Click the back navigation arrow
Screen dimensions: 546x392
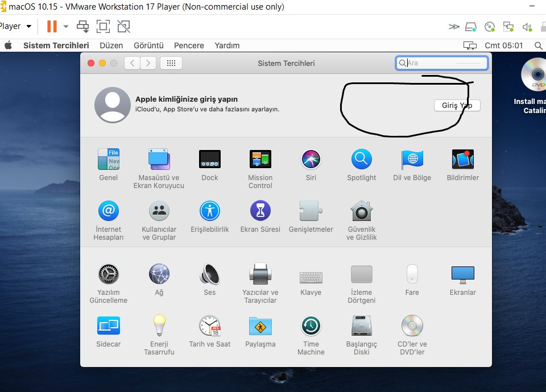tap(133, 63)
